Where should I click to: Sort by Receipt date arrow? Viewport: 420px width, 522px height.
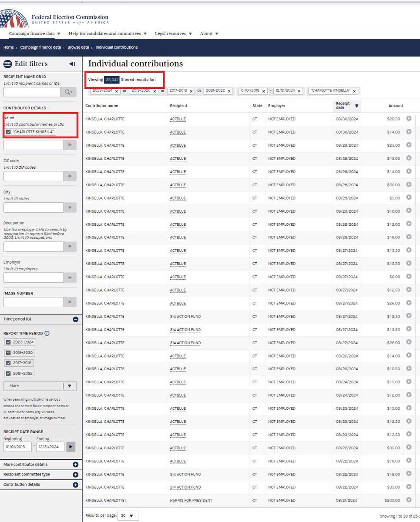(x=357, y=106)
